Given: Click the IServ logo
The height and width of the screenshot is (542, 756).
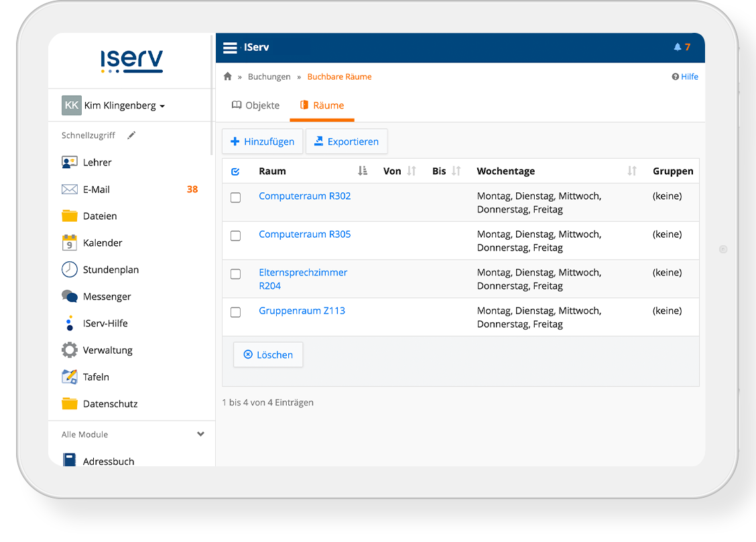Looking at the screenshot, I should pyautogui.click(x=131, y=61).
